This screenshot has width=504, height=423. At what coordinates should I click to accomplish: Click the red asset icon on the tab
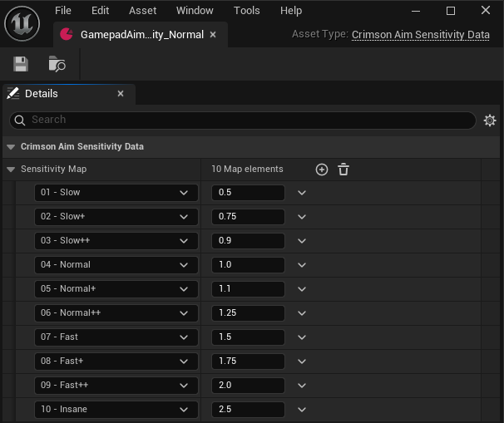point(67,34)
